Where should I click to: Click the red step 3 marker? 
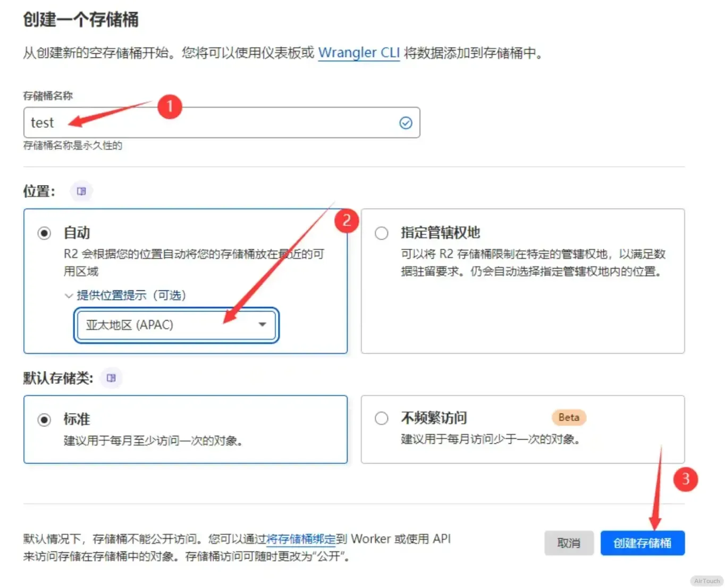coord(685,479)
